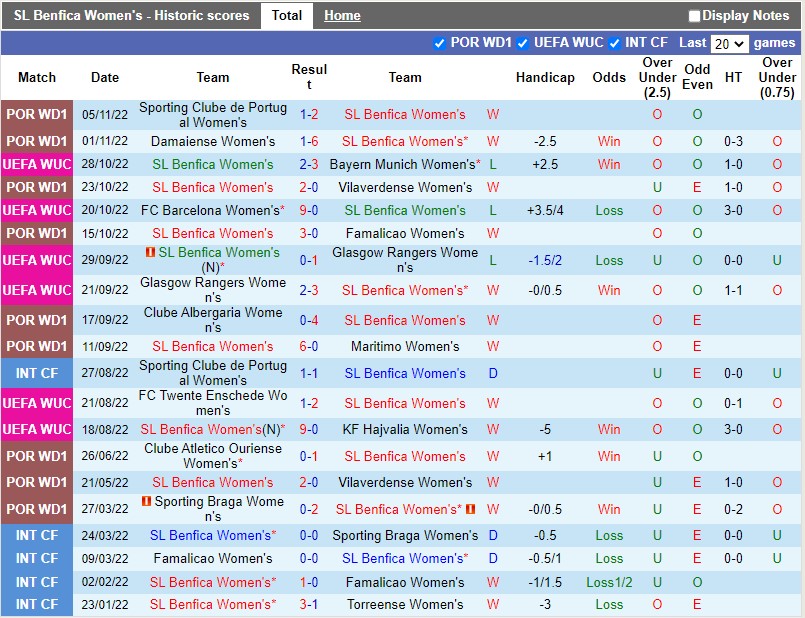Uncheck the INT CF league filter

614,43
